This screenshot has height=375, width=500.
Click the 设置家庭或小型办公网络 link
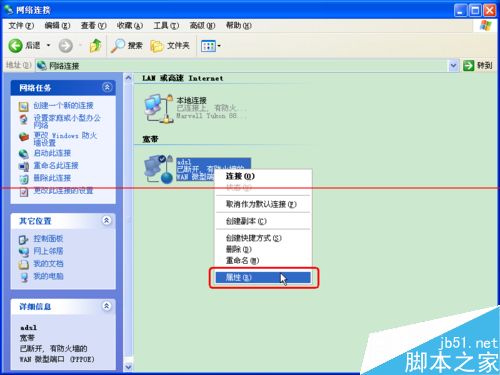(x=67, y=121)
